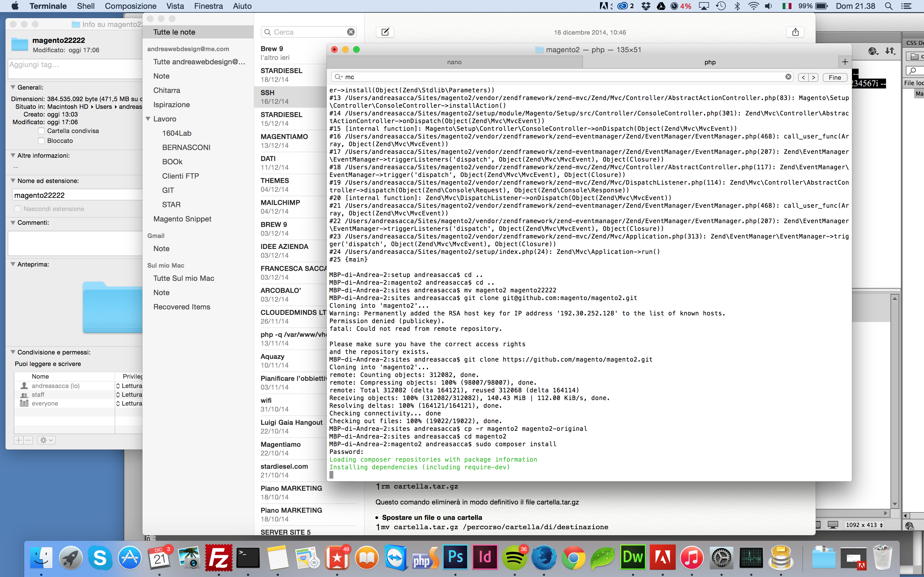Open Spotlight search in menu bar
The width and height of the screenshot is (924, 577).
(889, 6)
